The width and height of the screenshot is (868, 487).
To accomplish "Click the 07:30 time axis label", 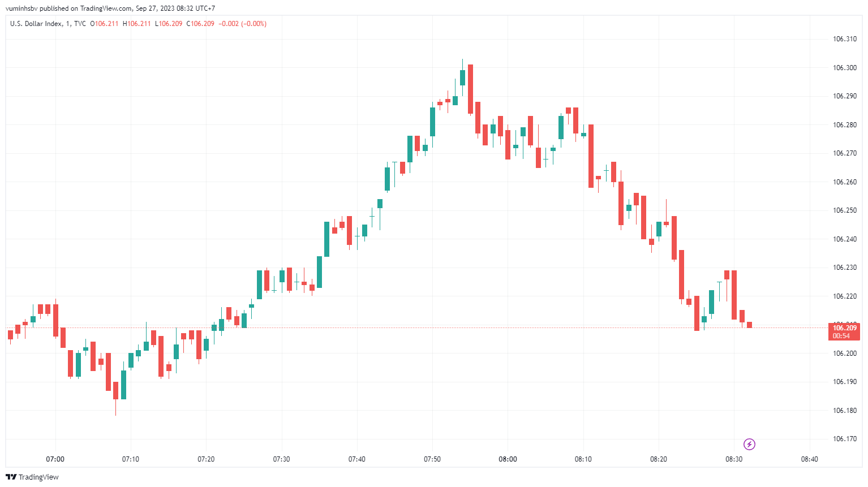I will [x=281, y=459].
